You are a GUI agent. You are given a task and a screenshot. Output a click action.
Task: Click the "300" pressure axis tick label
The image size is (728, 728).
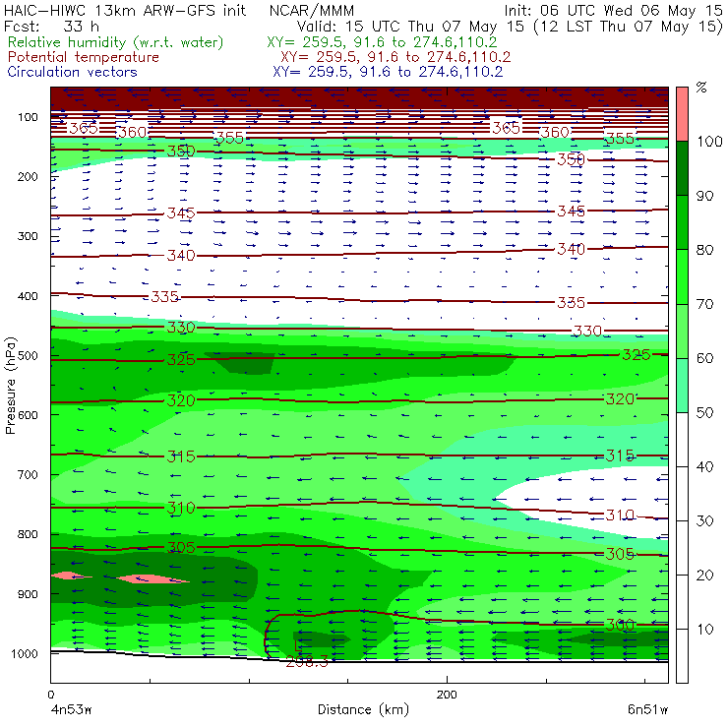(28, 236)
